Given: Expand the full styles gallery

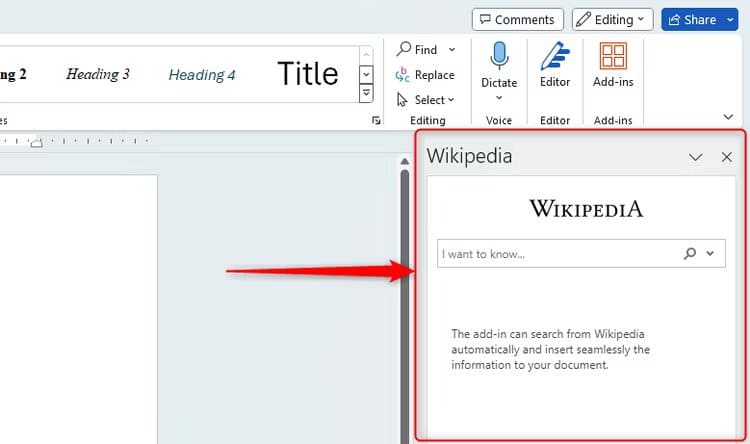Looking at the screenshot, I should (366, 93).
